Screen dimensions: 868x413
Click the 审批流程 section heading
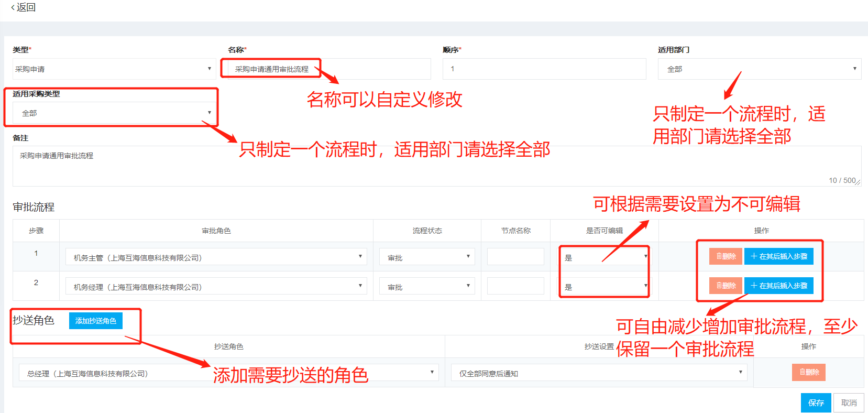[34, 207]
